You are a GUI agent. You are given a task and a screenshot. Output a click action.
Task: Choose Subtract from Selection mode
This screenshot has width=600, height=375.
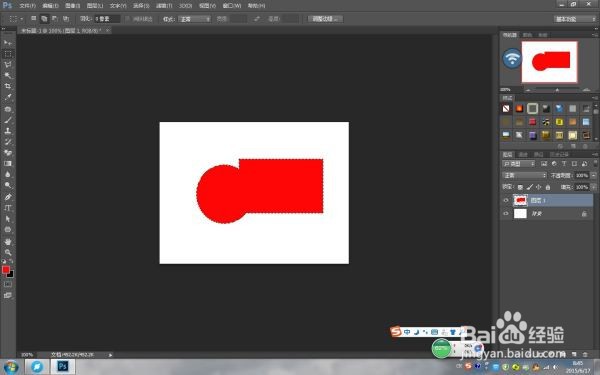pyautogui.click(x=55, y=18)
